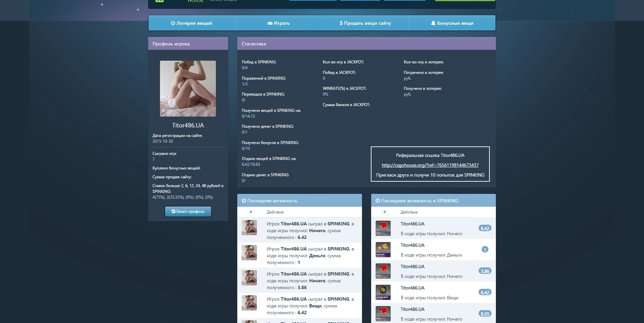The height and width of the screenshot is (323, 644).
Task: Click the Побед в SPINKING label
Action: click(x=259, y=62)
